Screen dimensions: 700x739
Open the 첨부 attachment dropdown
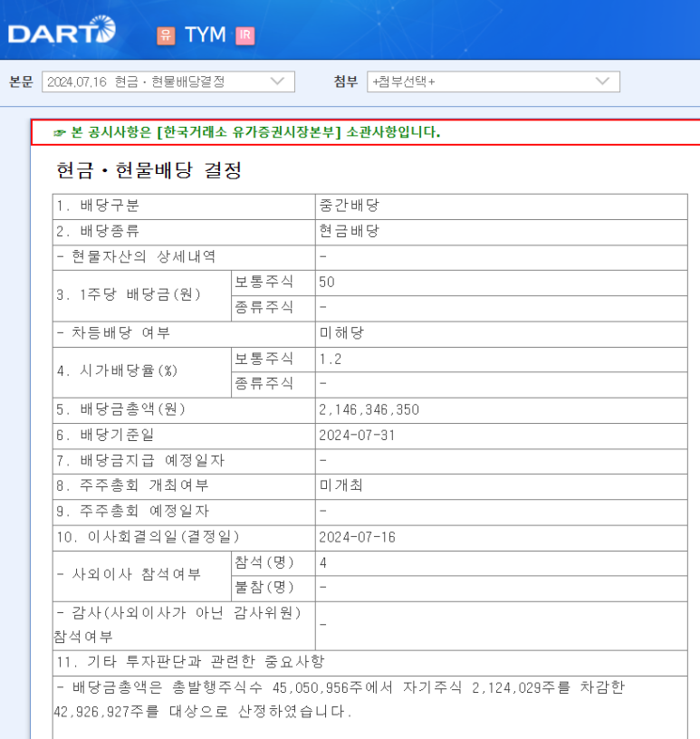click(493, 82)
